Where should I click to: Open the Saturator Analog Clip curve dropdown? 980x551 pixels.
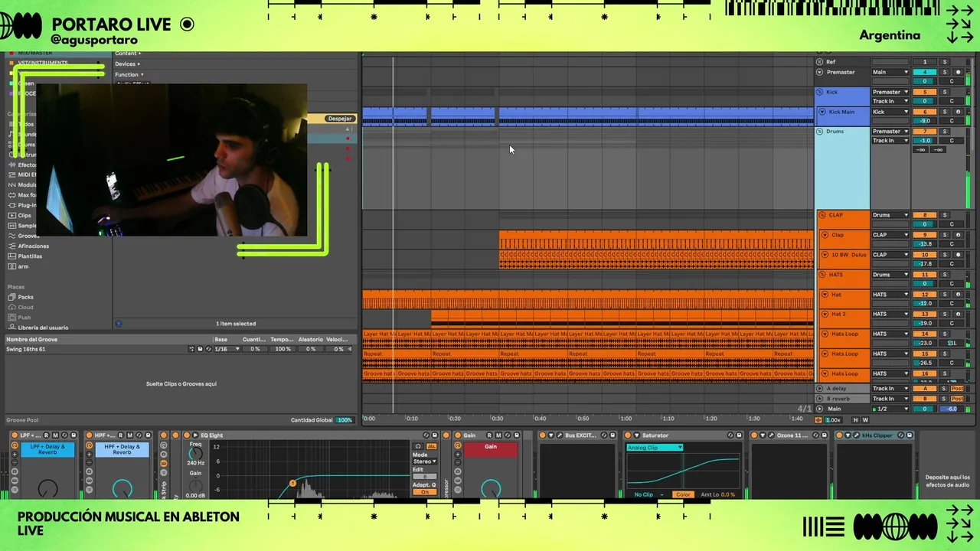655,448
